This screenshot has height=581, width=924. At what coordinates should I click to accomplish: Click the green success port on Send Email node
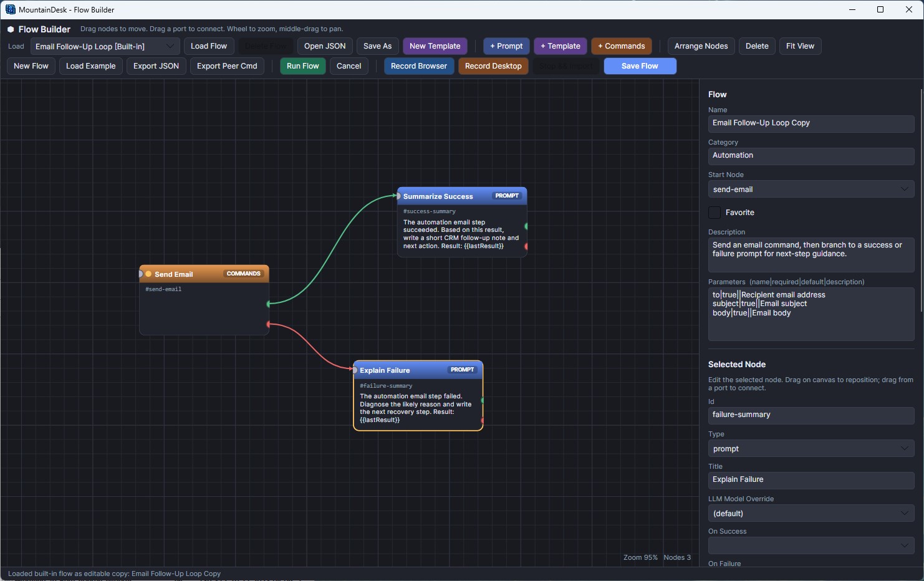[x=269, y=304]
